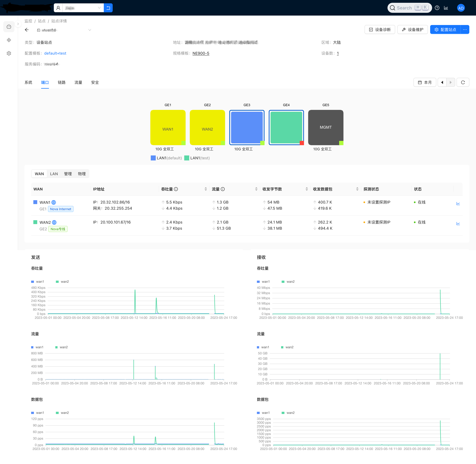Click the LAN1(default) legend swatch

tap(153, 158)
